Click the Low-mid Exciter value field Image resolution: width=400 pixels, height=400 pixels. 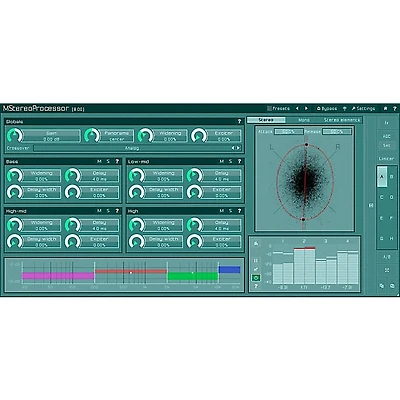coord(221,192)
